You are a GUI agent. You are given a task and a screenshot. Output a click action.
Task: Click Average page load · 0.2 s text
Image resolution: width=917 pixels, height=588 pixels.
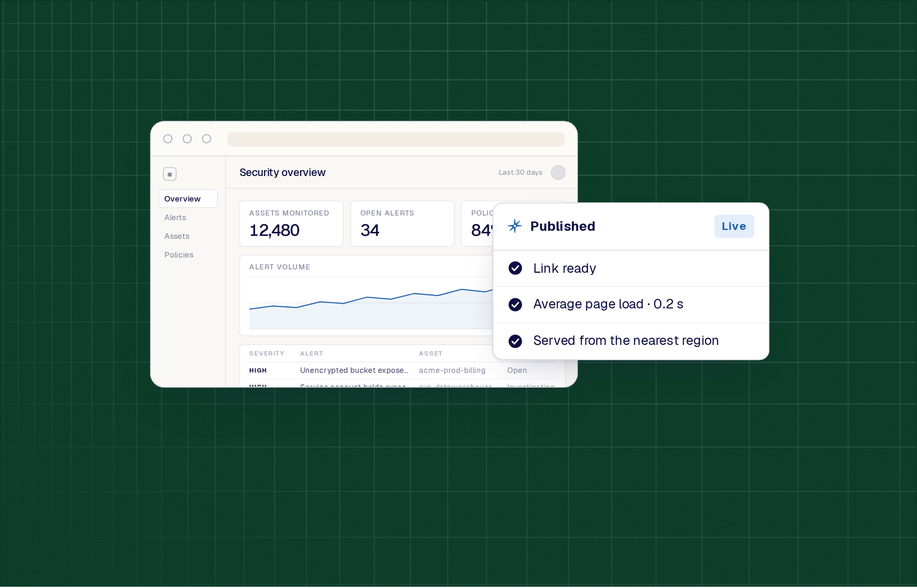coord(608,304)
